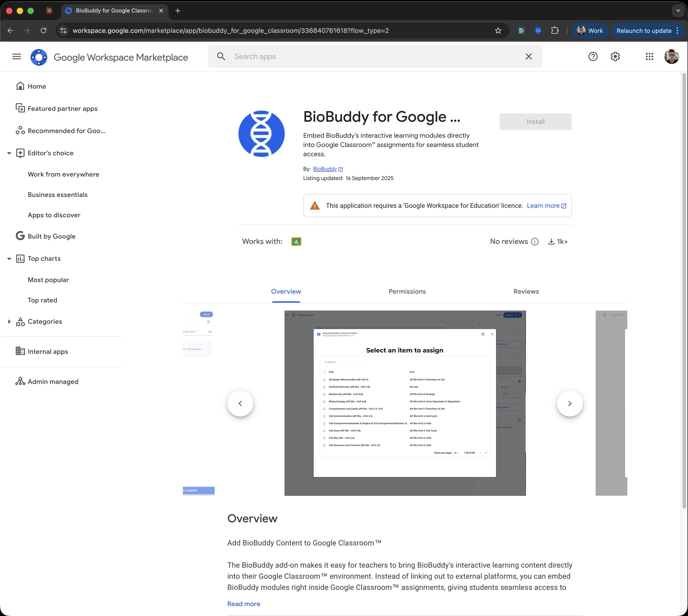Image resolution: width=688 pixels, height=616 pixels.
Task: Click the Help question mark icon
Action: (593, 56)
